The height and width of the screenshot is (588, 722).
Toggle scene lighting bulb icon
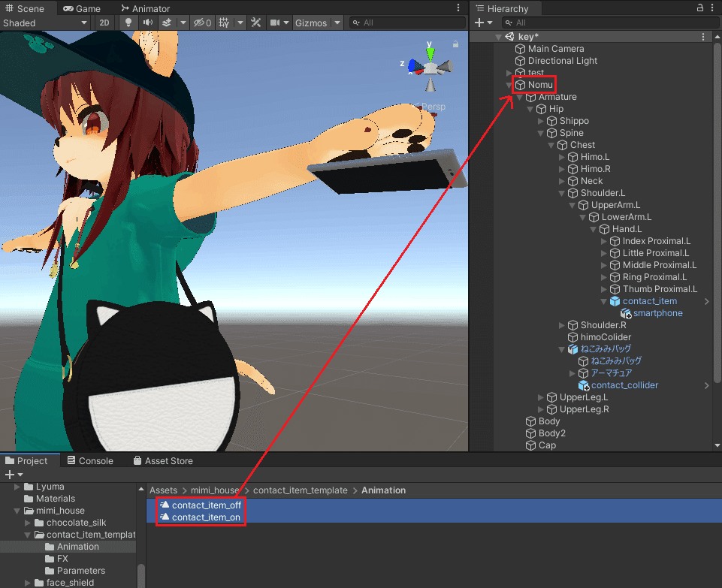tap(128, 23)
